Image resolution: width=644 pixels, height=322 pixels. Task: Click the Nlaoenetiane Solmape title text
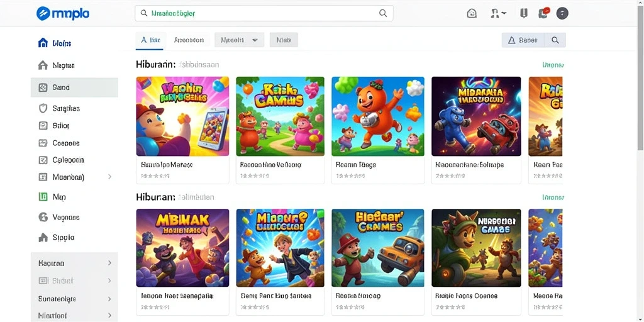coord(469,165)
